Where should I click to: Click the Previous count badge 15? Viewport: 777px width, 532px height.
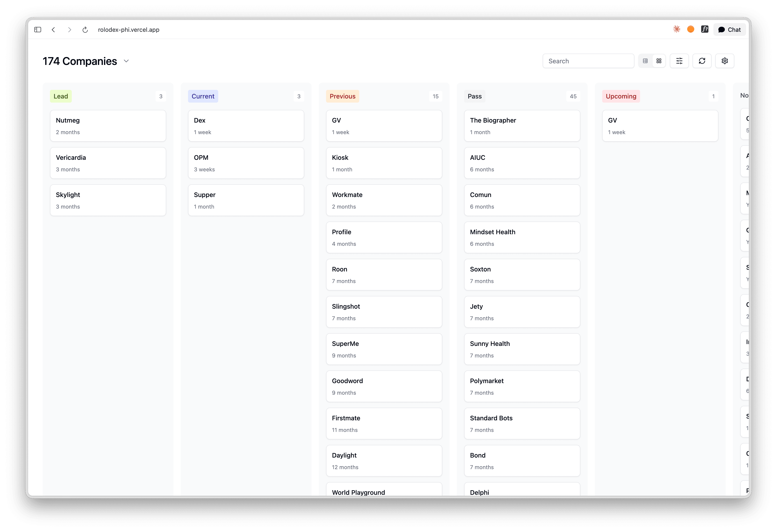point(436,96)
